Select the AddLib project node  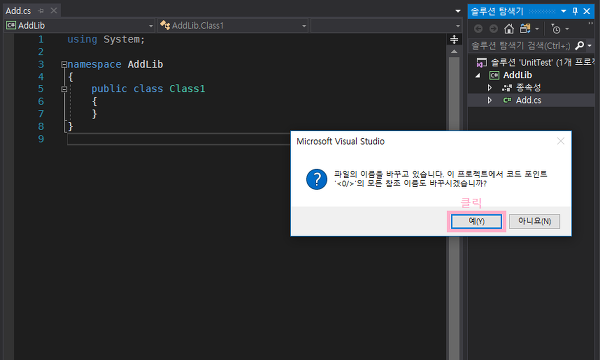tap(517, 75)
